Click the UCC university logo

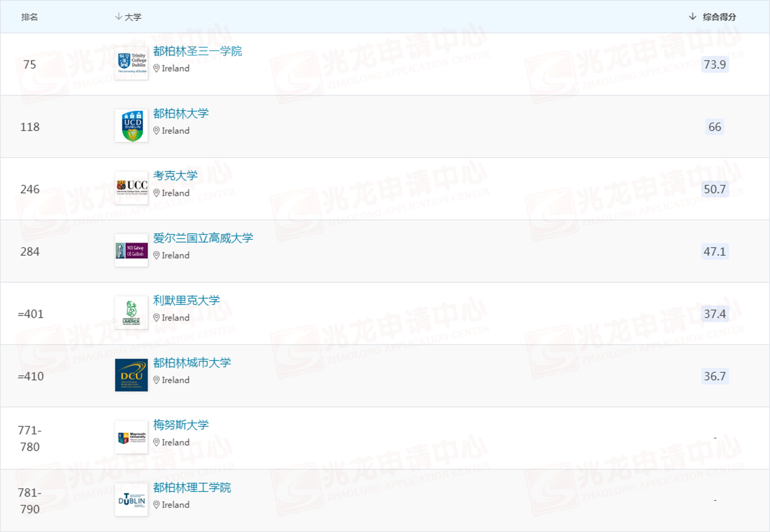point(131,188)
